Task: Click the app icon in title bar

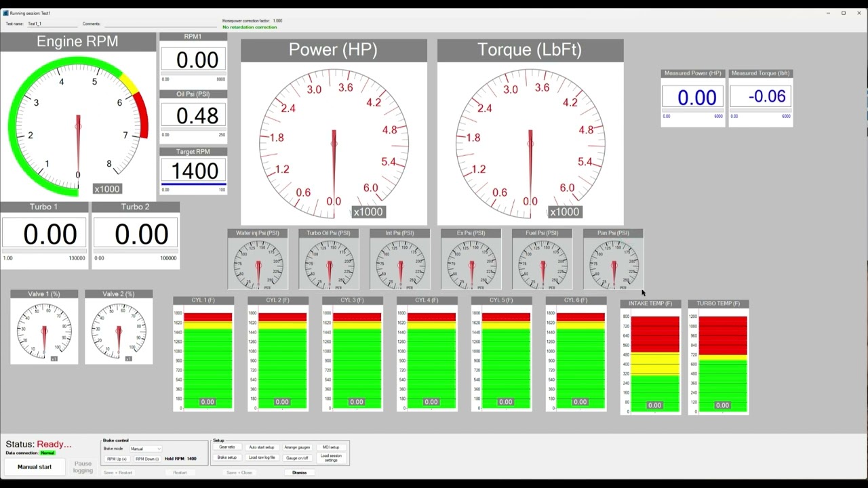Action: coord(5,13)
